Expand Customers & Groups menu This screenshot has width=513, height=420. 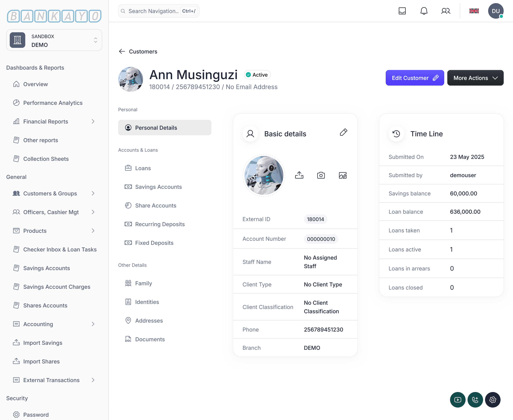54,193
